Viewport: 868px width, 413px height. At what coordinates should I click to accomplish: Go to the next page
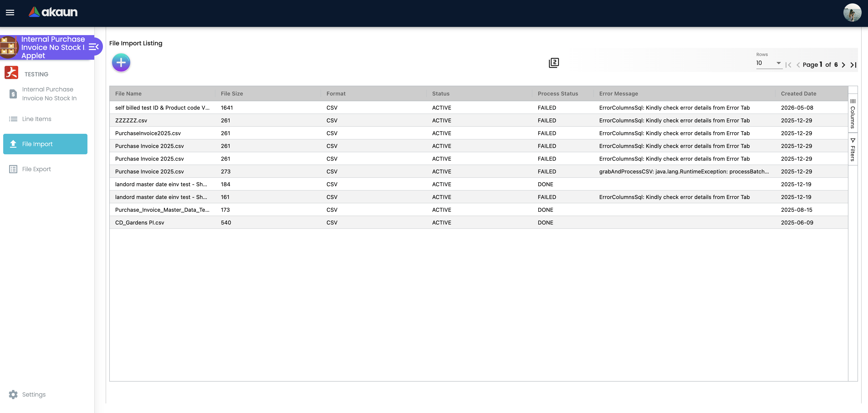click(843, 65)
